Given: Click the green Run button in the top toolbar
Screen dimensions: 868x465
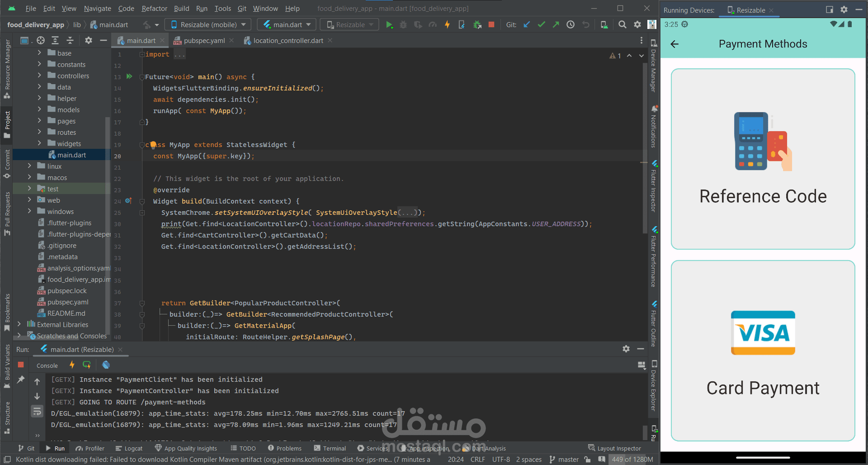Looking at the screenshot, I should click(x=389, y=25).
